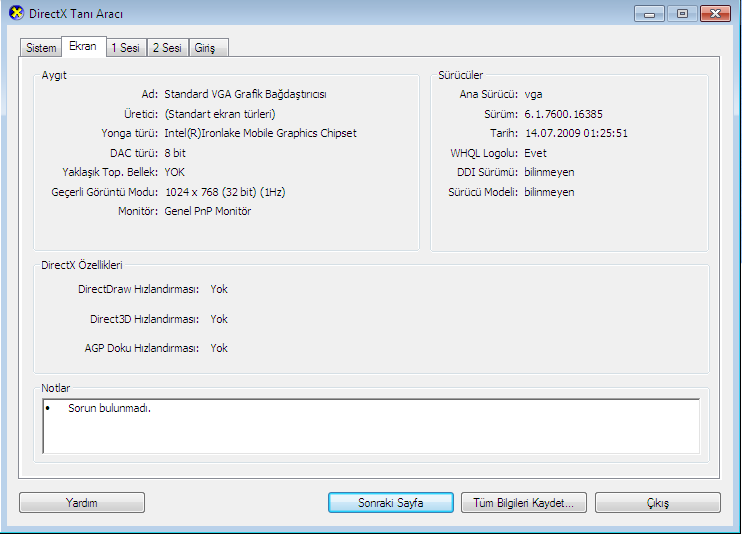
Task: Minimize the DirectX Tanı Aracı window
Action: (x=650, y=14)
